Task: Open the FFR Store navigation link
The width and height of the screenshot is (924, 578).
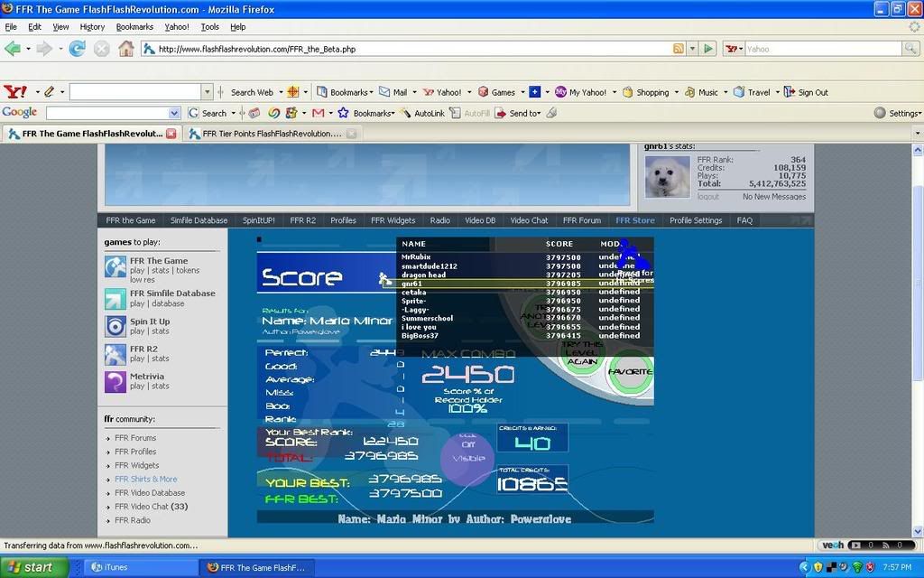Action: coord(635,220)
